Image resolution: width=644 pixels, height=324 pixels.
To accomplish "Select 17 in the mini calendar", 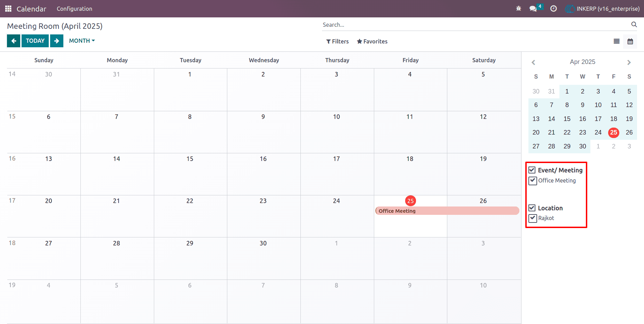I will click(598, 119).
